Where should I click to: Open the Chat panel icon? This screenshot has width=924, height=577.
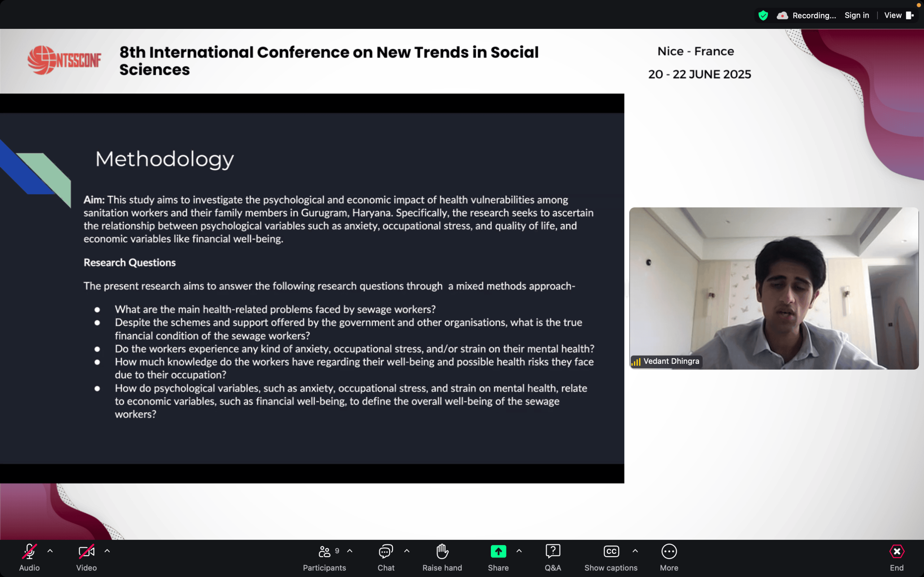tap(385, 551)
